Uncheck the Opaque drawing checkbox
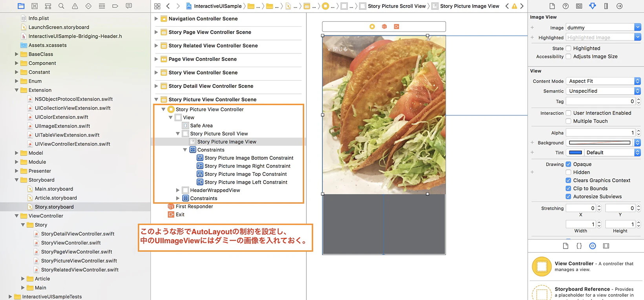The height and width of the screenshot is (300, 644). pos(568,164)
